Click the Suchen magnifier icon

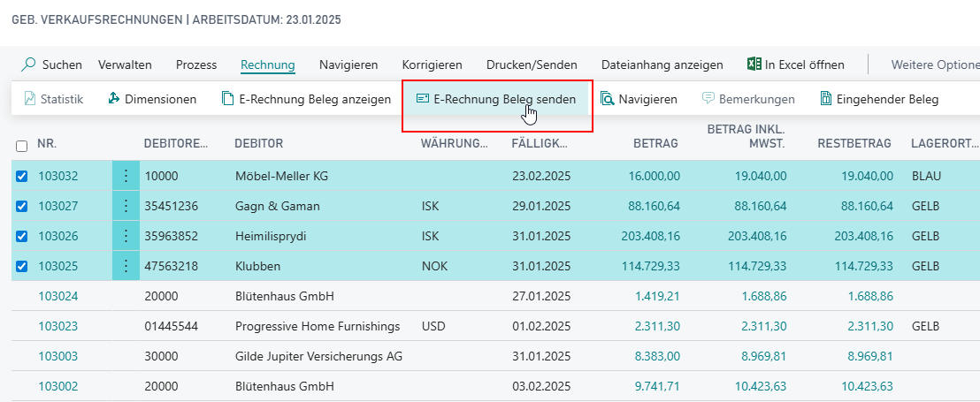29,64
